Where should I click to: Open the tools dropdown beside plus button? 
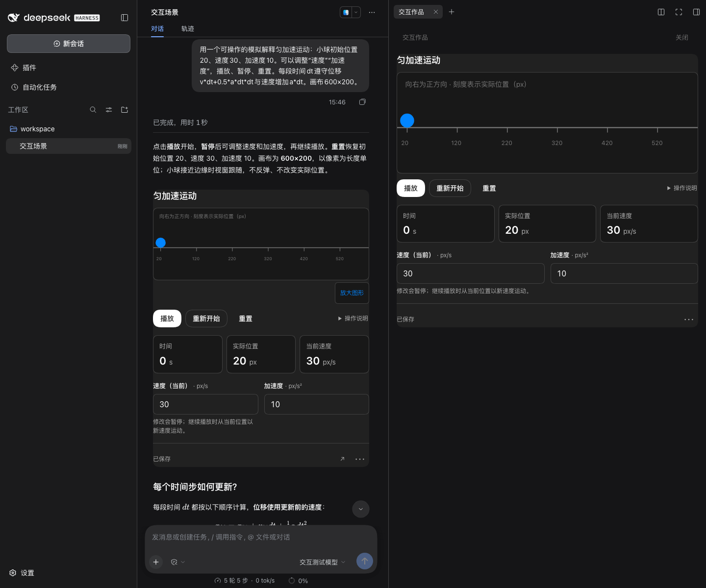(x=178, y=562)
